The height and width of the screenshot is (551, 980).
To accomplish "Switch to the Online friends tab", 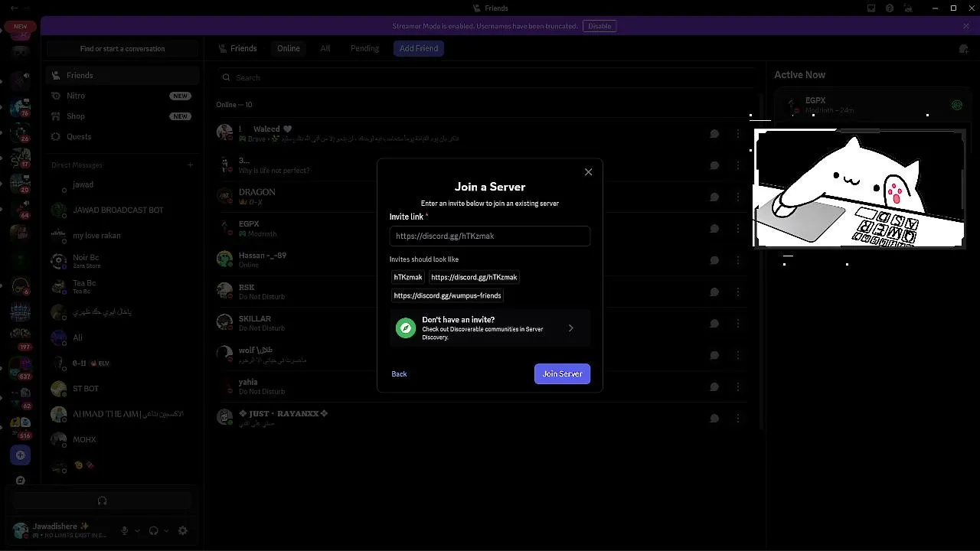I will [x=289, y=48].
